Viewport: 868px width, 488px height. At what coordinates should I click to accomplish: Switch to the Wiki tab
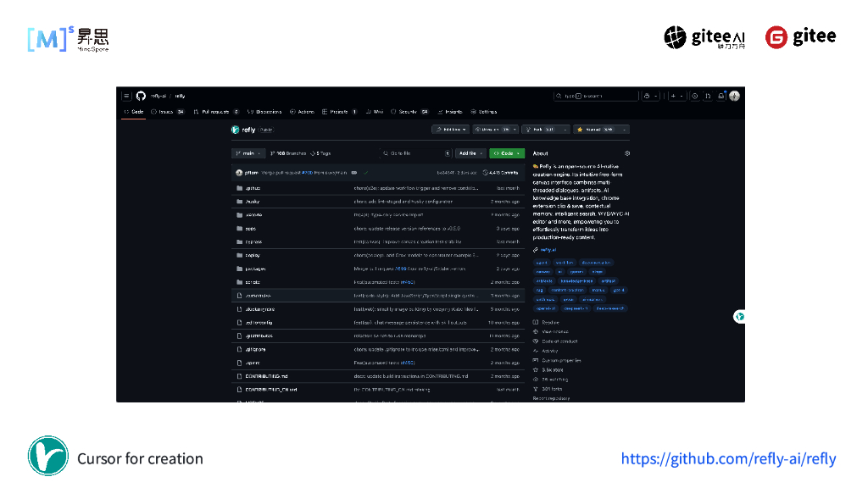tap(375, 112)
